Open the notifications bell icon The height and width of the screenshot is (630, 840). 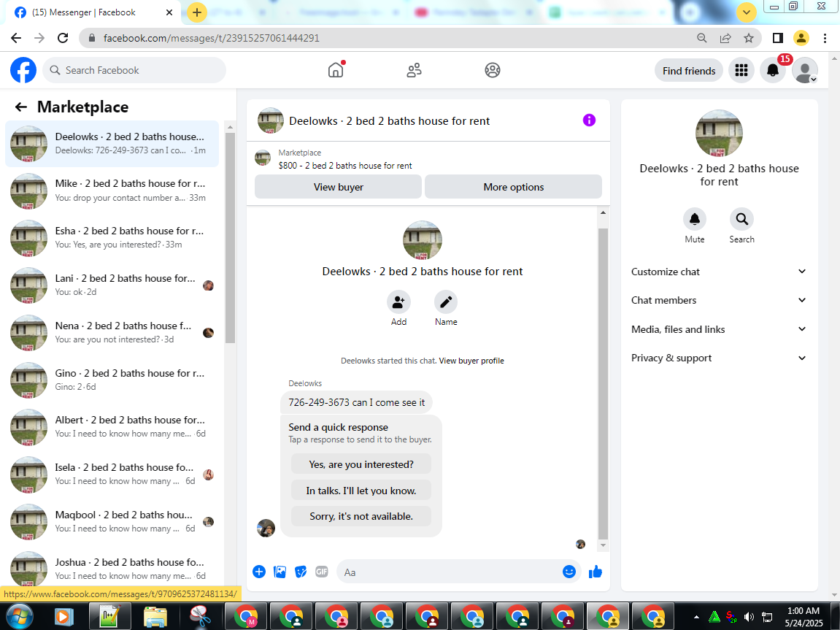coord(773,70)
